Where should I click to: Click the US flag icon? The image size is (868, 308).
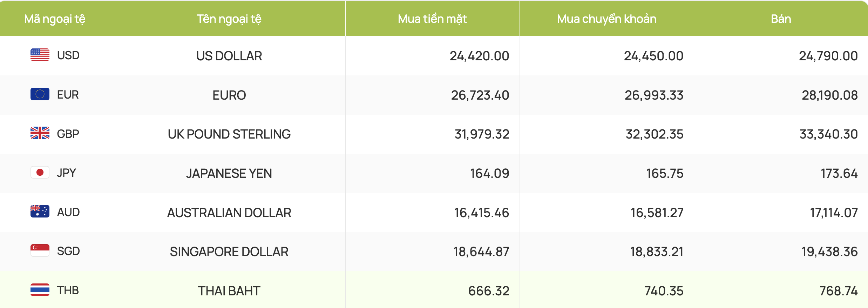click(40, 55)
